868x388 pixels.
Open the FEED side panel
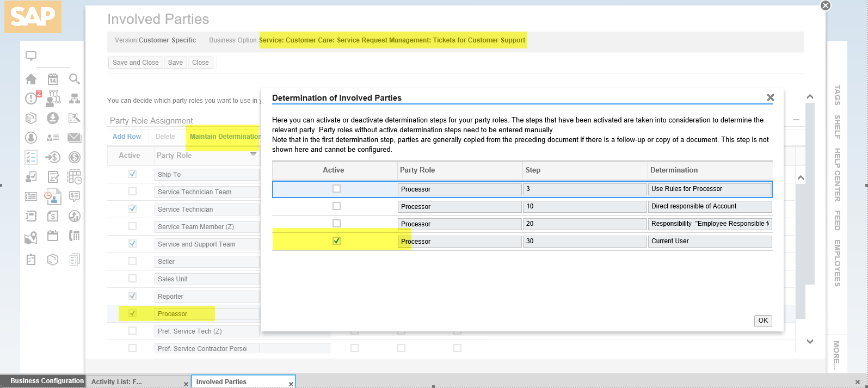coord(837,220)
